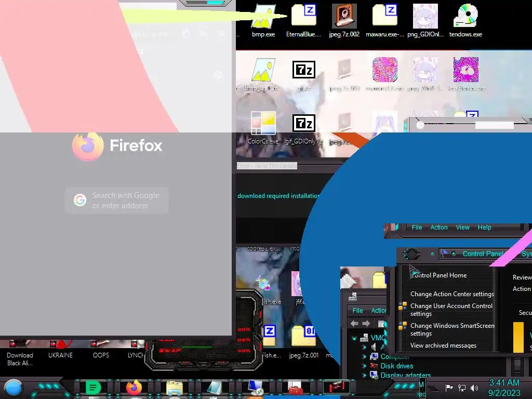Click the Start orb button
532x399 pixels.
click(14, 388)
